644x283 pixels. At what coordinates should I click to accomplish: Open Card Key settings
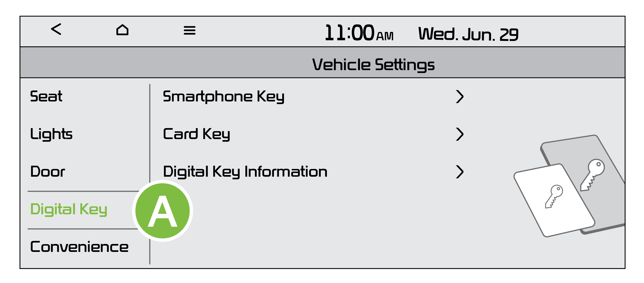click(196, 134)
